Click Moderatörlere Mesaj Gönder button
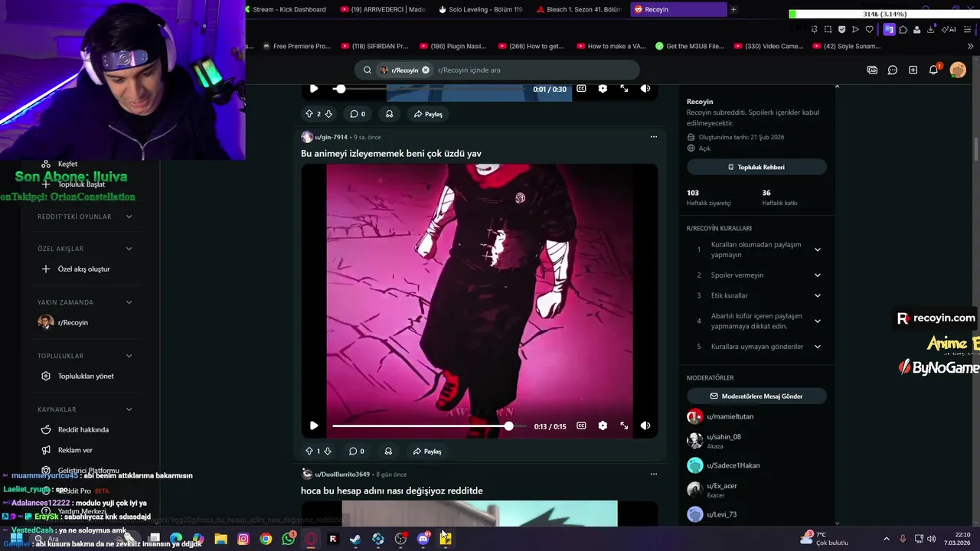Image resolution: width=980 pixels, height=551 pixels. pyautogui.click(x=756, y=396)
